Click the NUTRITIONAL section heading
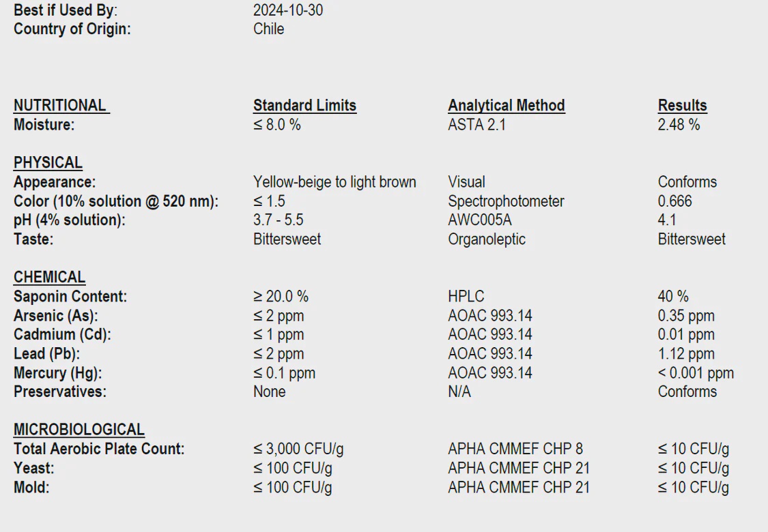The height and width of the screenshot is (532, 768). (x=60, y=106)
